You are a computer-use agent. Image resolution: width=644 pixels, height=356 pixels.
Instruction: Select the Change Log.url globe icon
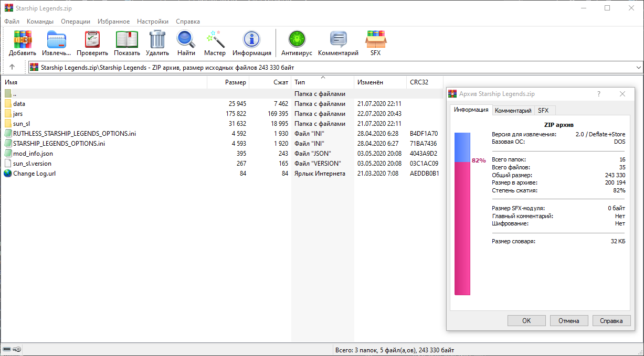[8, 174]
